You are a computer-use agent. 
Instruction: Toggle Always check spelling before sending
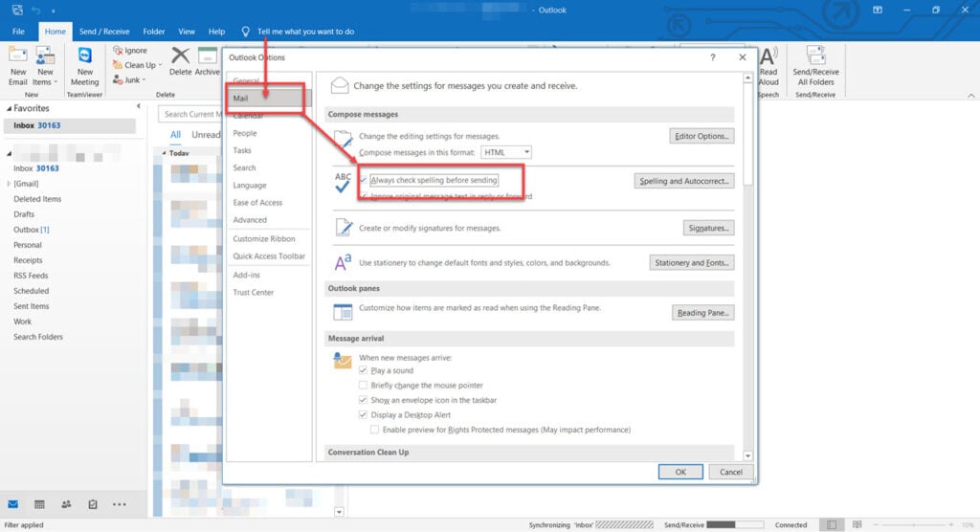pos(363,180)
